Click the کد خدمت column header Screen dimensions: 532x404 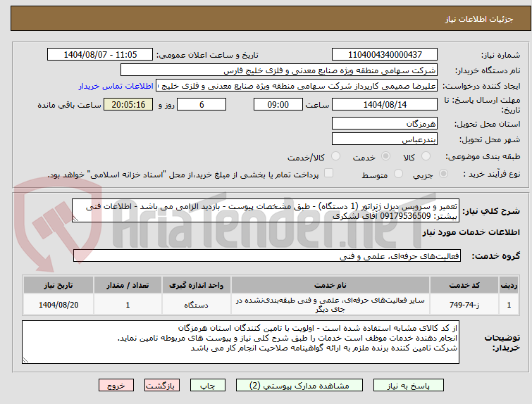[x=464, y=285]
